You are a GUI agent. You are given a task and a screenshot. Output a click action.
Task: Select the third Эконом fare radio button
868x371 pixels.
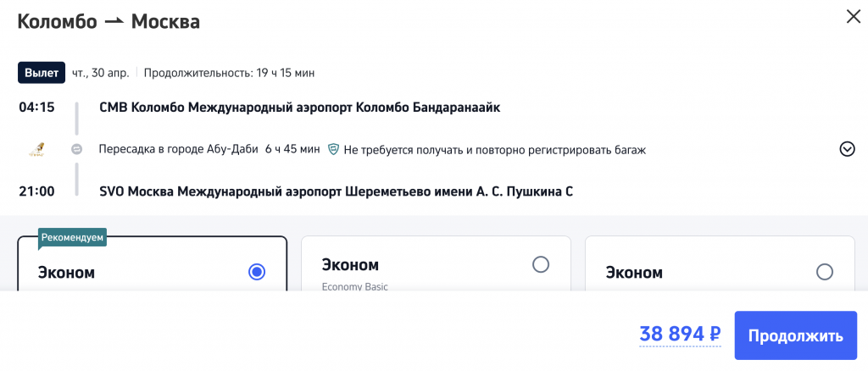click(824, 272)
